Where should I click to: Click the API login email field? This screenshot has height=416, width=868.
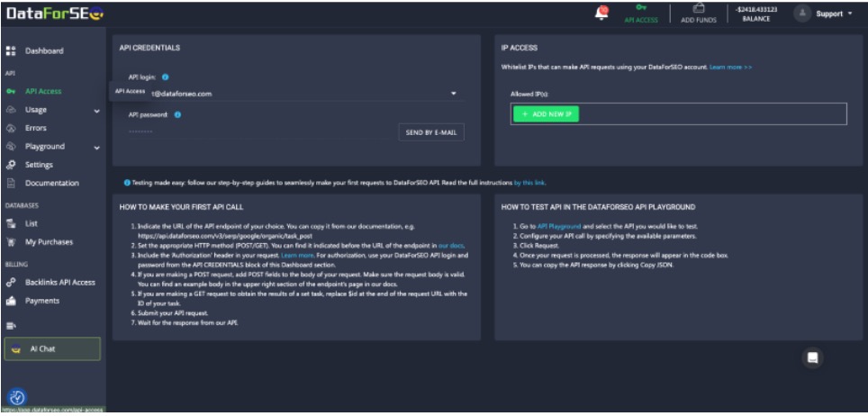click(296, 94)
